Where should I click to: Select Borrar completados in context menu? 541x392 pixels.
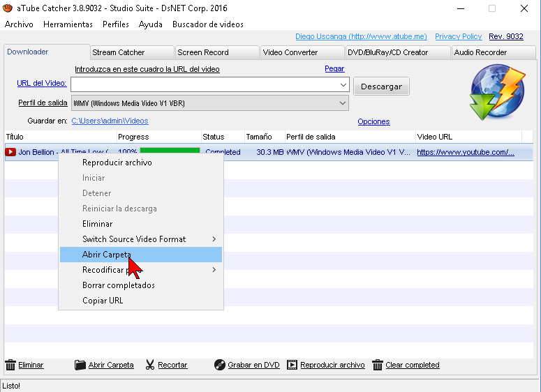(x=141, y=285)
